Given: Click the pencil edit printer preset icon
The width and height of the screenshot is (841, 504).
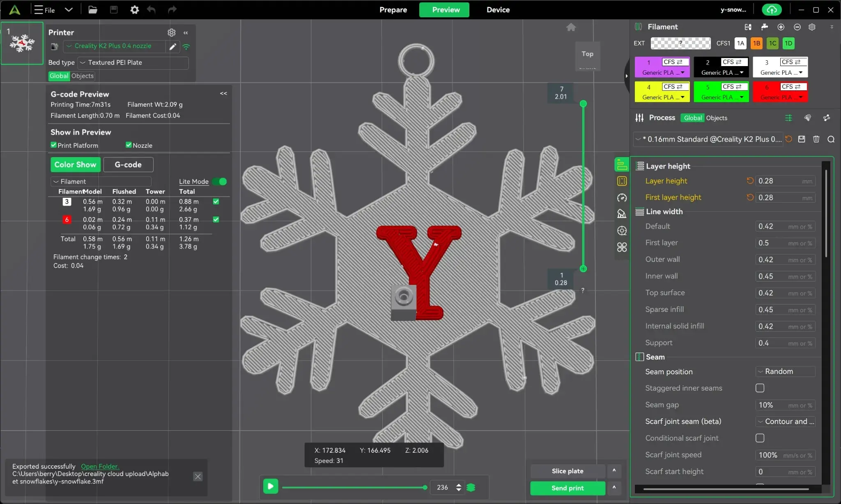Looking at the screenshot, I should click(173, 46).
